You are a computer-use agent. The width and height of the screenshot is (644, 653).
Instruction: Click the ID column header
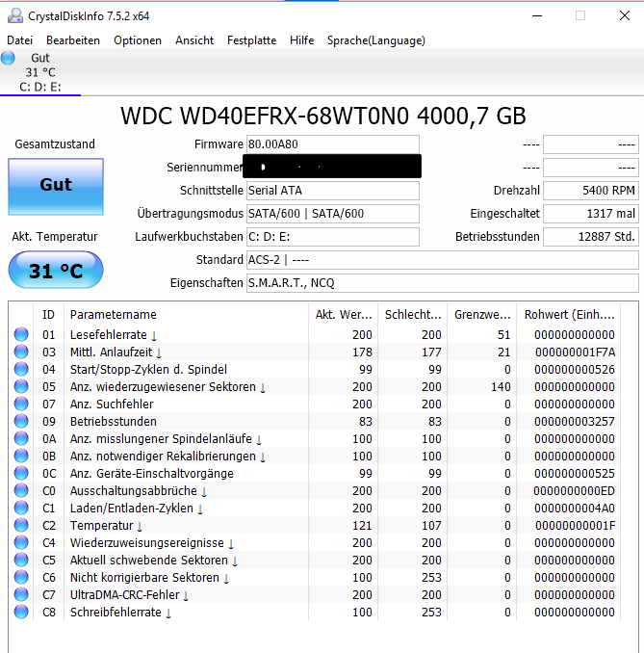pos(48,314)
